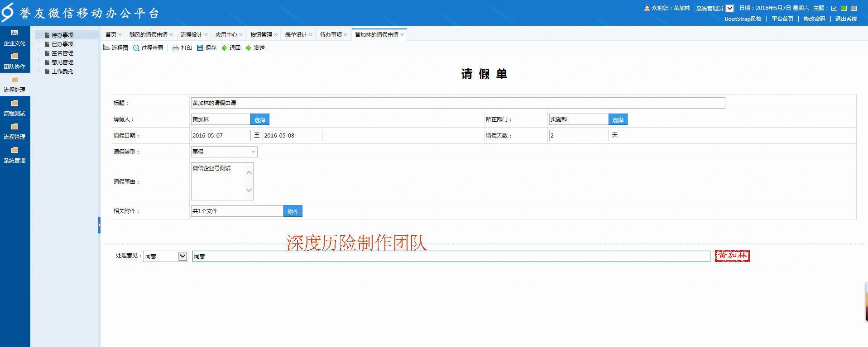This screenshot has width=868, height=347.
Task: Close the 应用中心 tab
Action: pos(241,35)
